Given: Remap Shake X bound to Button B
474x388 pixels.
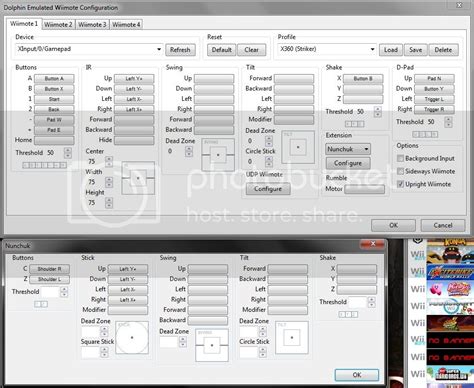Looking at the screenshot, I should coord(363,79).
